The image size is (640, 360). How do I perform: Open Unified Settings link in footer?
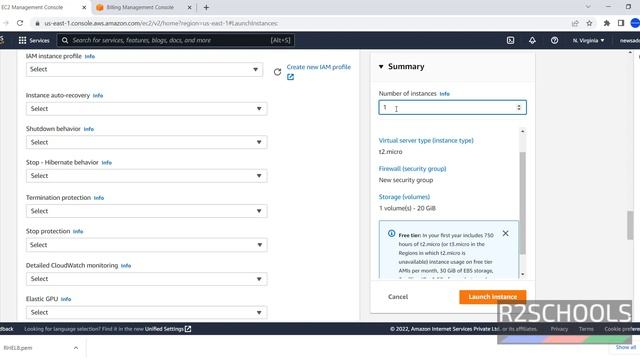pyautogui.click(x=168, y=329)
